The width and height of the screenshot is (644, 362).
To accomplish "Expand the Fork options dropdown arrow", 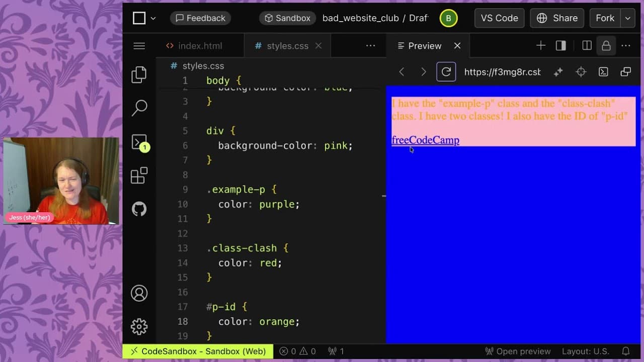I will [x=627, y=18].
